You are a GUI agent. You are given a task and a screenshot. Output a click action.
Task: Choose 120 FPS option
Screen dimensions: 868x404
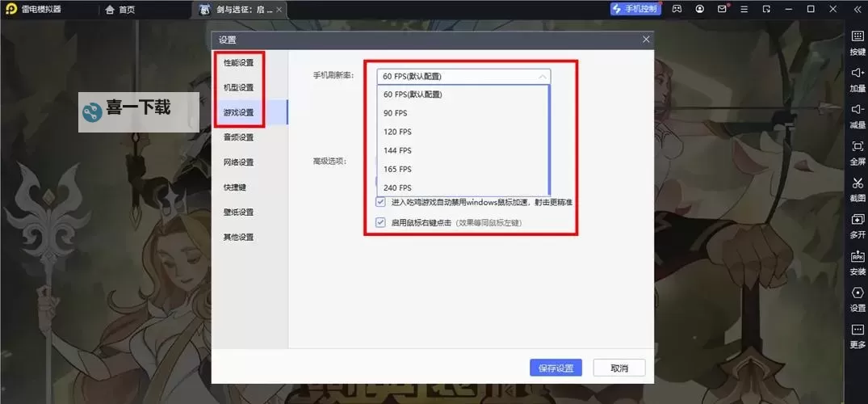[463, 132]
